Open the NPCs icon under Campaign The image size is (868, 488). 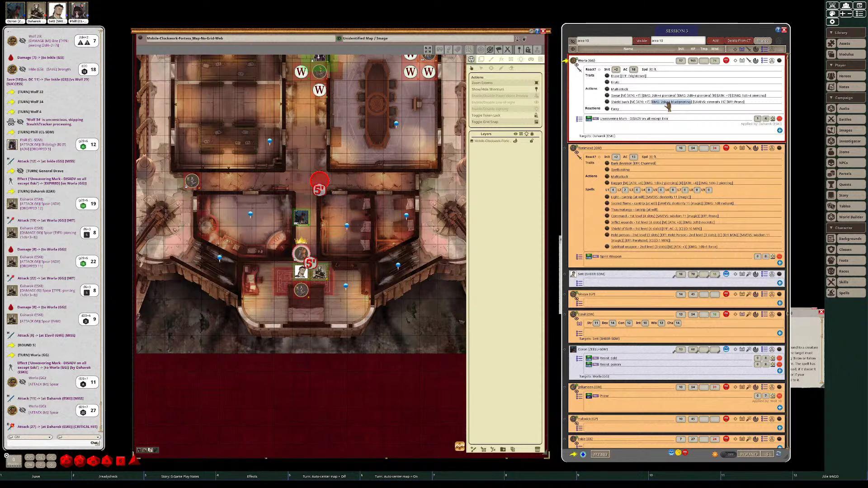point(831,163)
